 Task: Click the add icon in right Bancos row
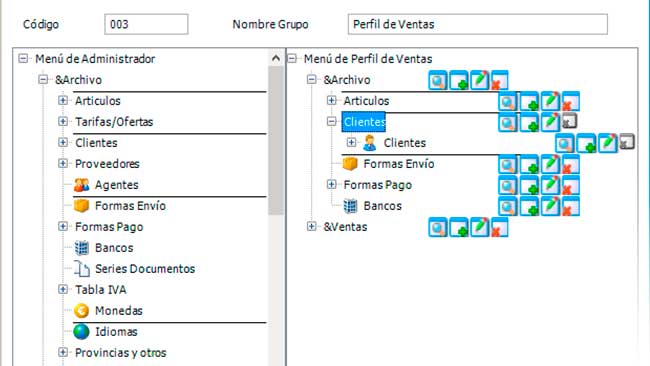click(x=529, y=206)
